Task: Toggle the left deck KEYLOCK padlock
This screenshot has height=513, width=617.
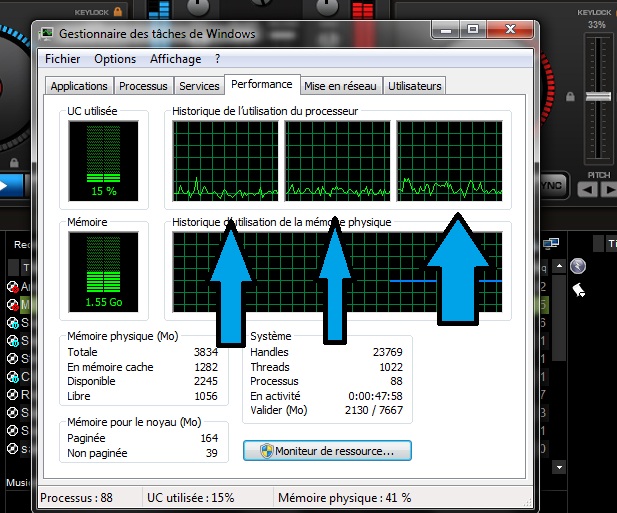Action: (x=117, y=11)
